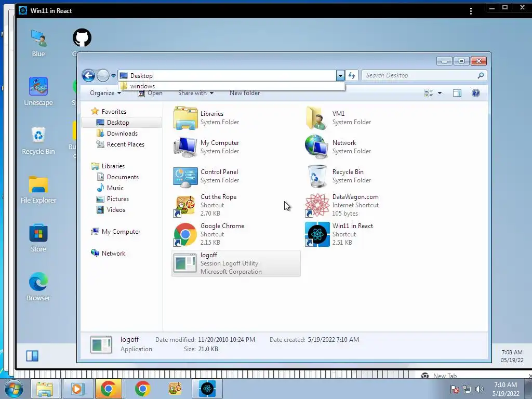Open Explorer help question icon

476,93
